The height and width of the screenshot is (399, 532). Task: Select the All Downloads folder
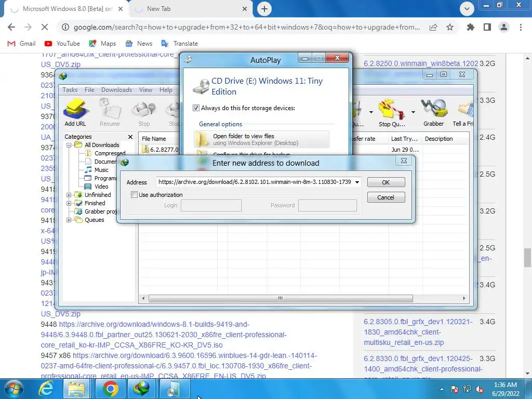point(102,145)
